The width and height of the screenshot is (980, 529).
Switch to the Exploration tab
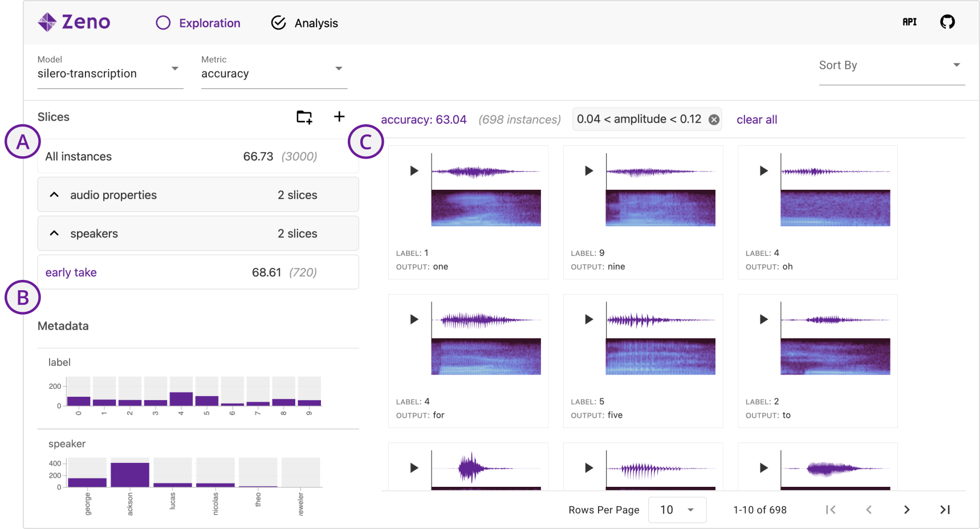(198, 23)
